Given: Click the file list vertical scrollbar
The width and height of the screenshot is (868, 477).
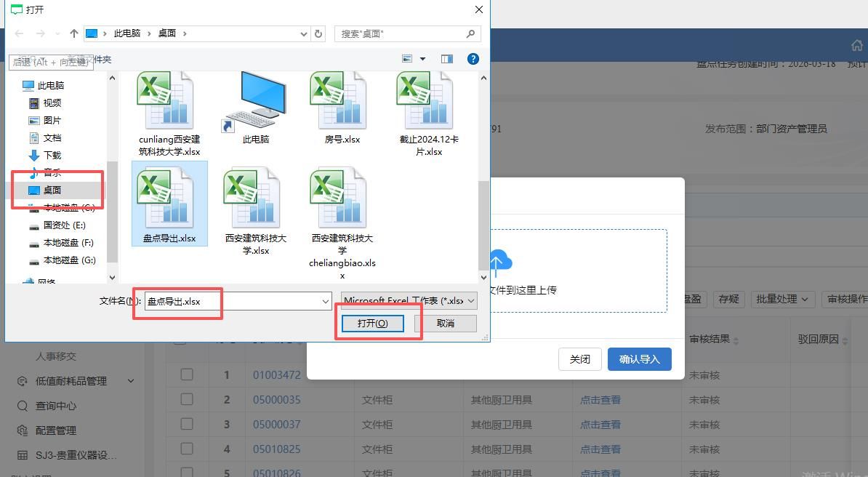Looking at the screenshot, I should (483, 218).
